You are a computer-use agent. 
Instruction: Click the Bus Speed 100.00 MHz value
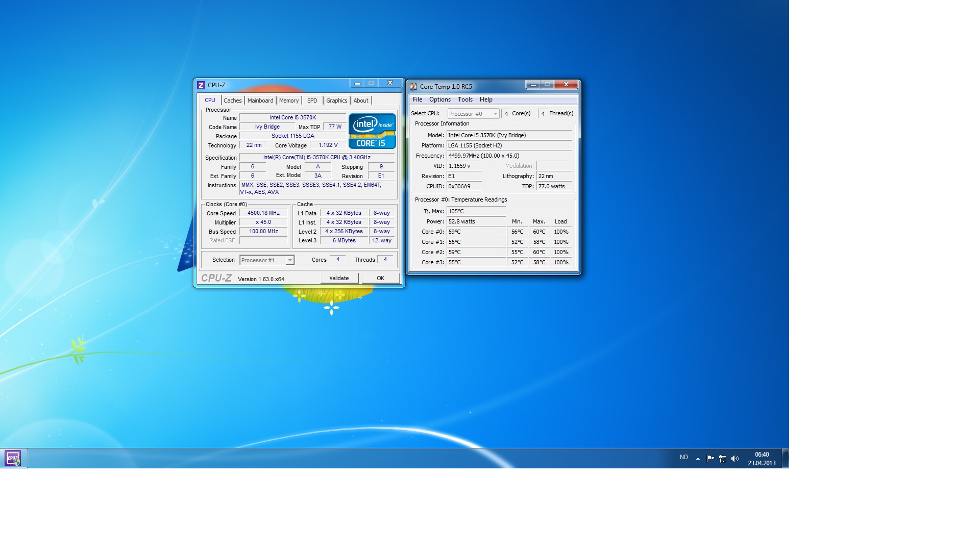(x=263, y=232)
